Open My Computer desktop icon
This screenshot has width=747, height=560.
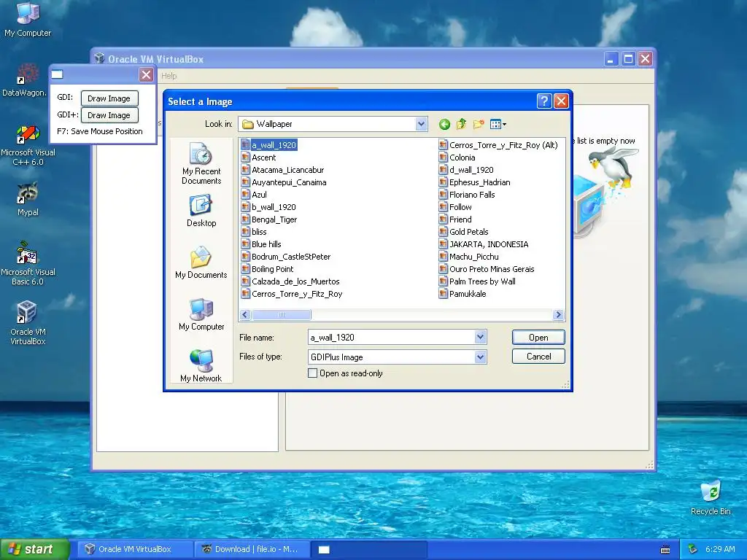pos(28,20)
